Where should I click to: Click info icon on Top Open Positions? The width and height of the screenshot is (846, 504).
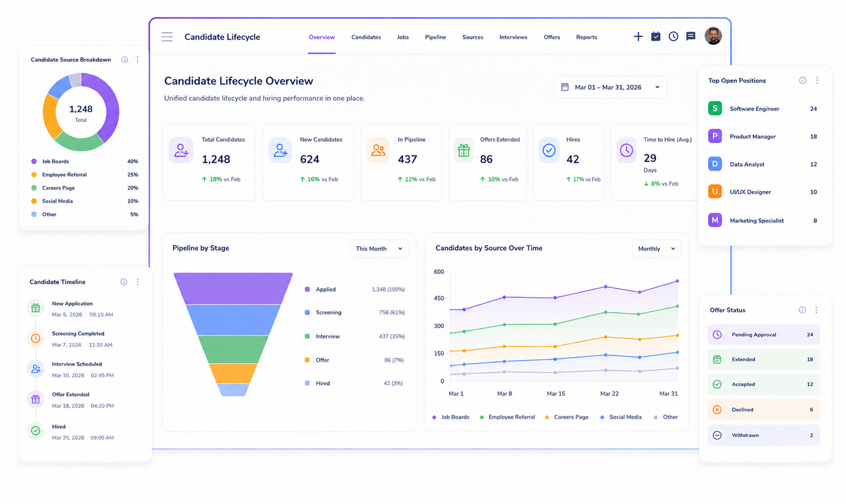(802, 80)
